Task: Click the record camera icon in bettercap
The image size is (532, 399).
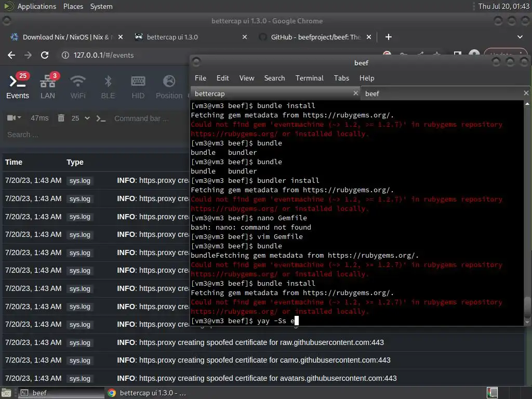Action: coord(11,118)
